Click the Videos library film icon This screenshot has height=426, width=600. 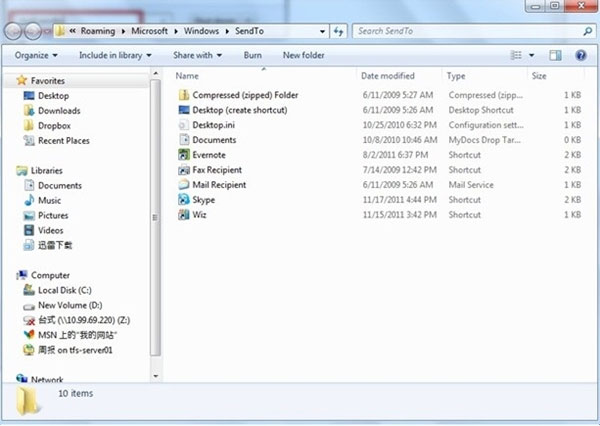coord(29,230)
